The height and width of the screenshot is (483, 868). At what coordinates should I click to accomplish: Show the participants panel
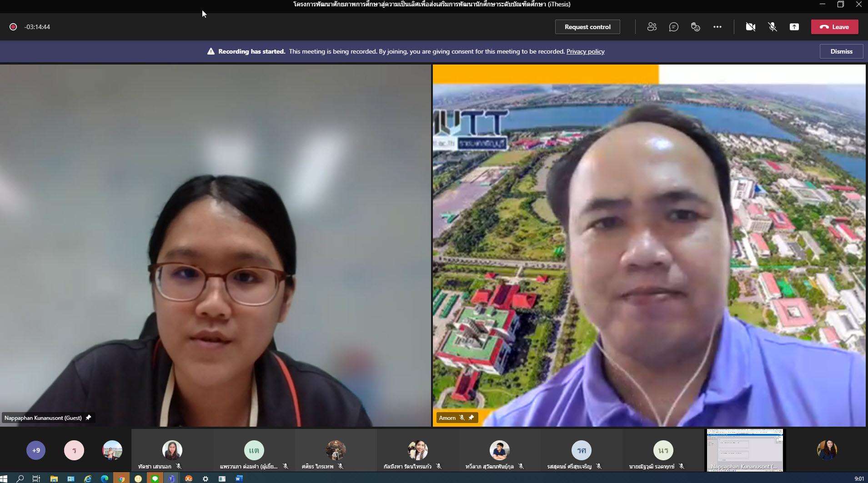(x=652, y=27)
